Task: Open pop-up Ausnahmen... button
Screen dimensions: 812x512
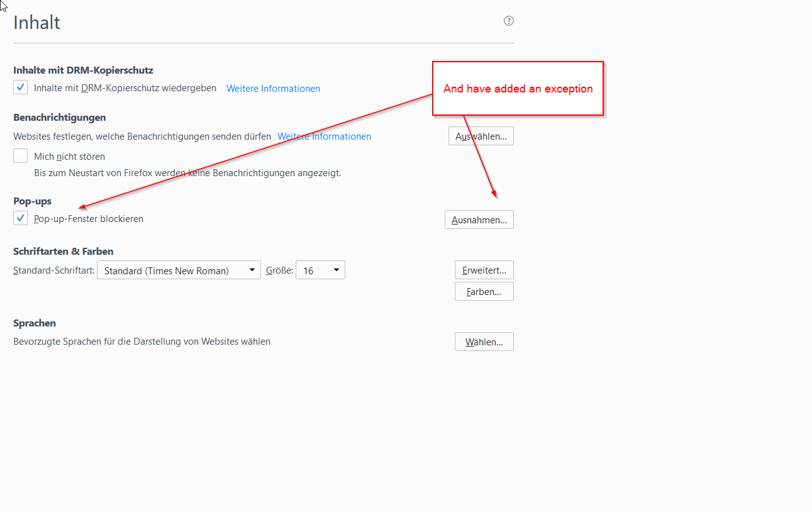Action: pos(479,220)
